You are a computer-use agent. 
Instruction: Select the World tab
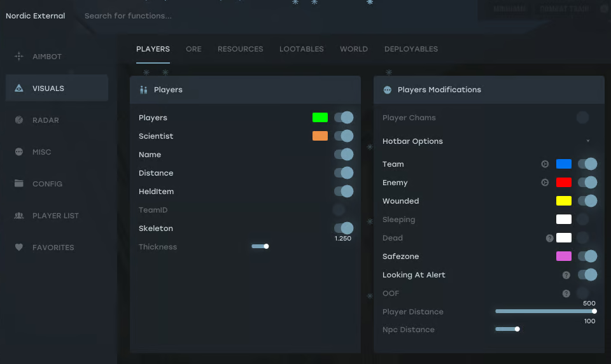tap(354, 49)
